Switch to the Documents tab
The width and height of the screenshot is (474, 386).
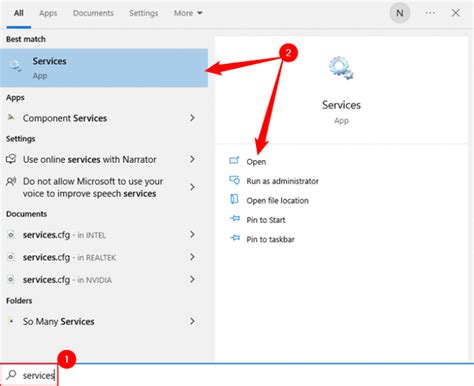click(93, 13)
